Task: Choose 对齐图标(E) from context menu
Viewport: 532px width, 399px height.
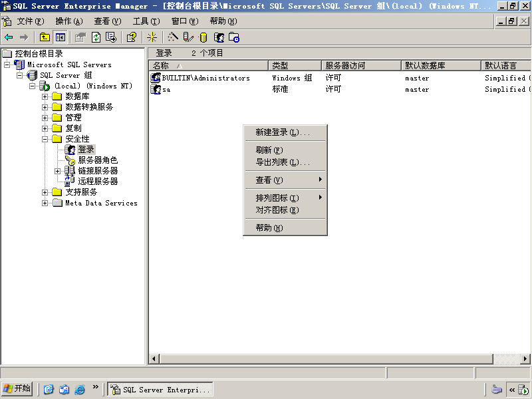Action: pyautogui.click(x=285, y=210)
